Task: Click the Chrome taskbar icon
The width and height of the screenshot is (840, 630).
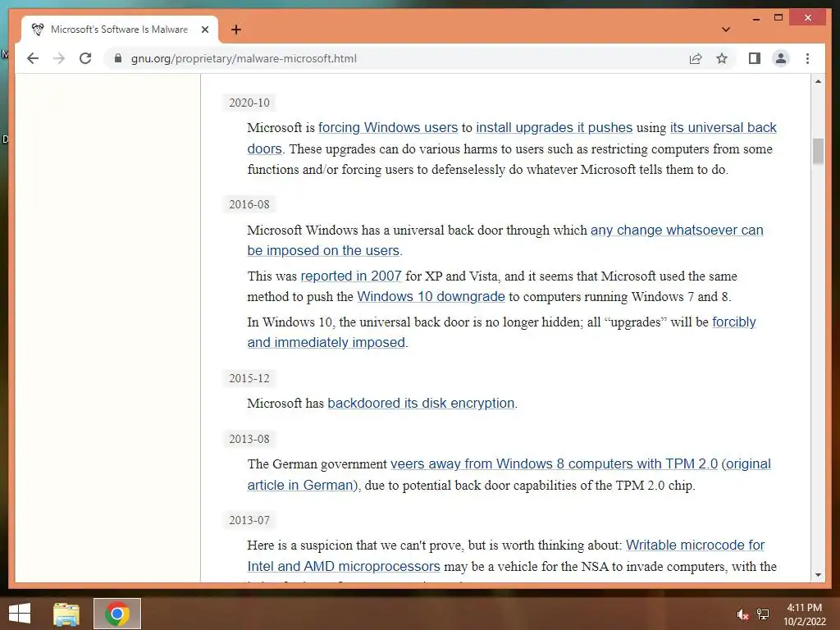Action: pyautogui.click(x=117, y=614)
